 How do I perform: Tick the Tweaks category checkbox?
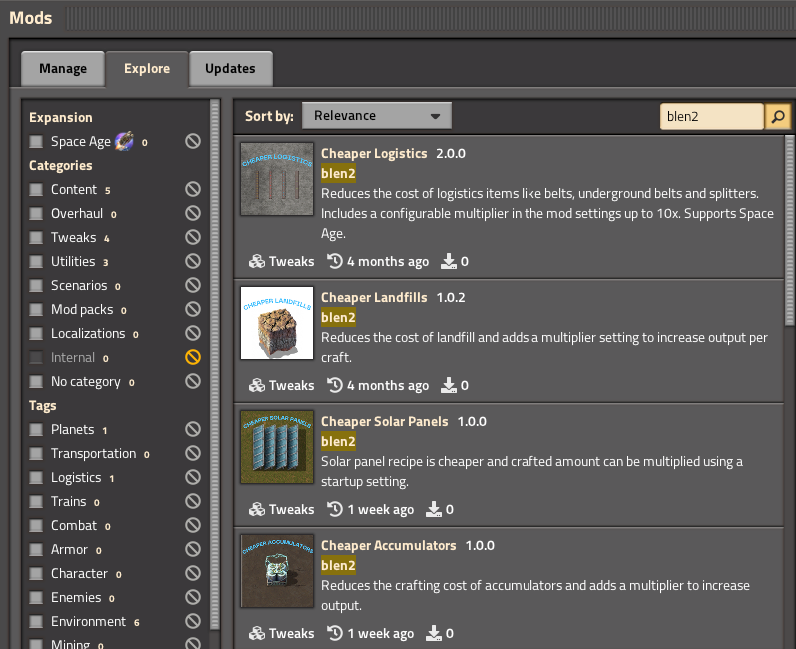click(36, 238)
